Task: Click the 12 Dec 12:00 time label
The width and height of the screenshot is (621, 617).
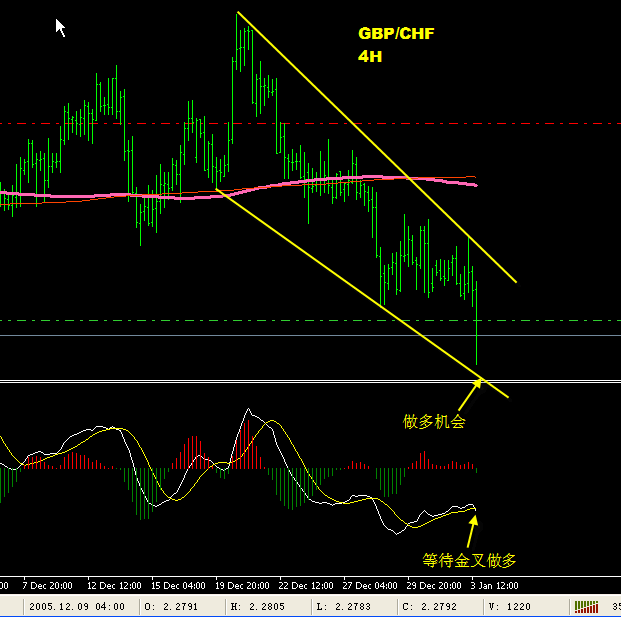Action: [114, 585]
